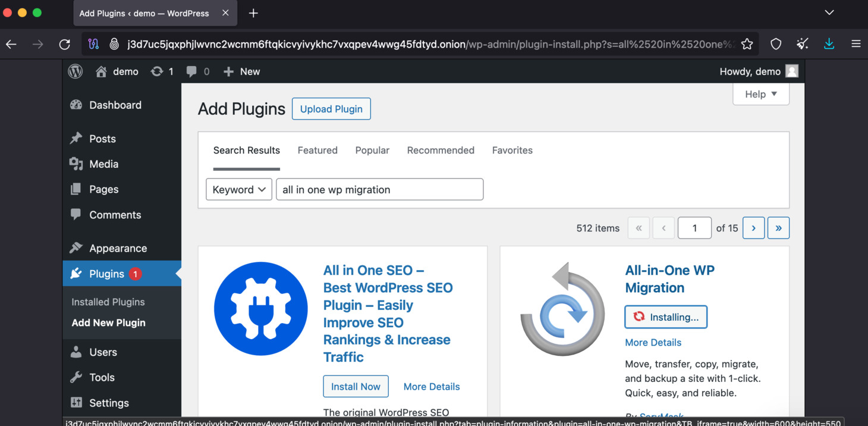Switch to the Recommended tab

click(441, 151)
